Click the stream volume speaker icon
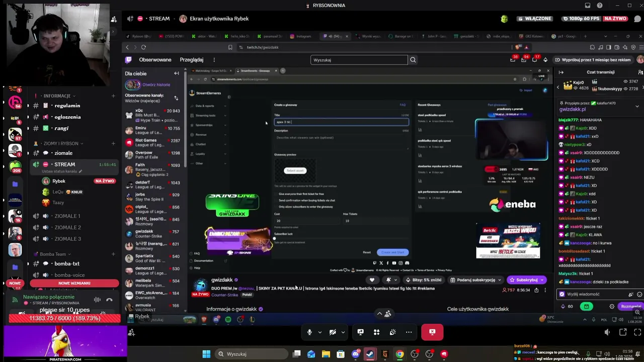Viewport: 644px width, 362px height. [x=607, y=332]
